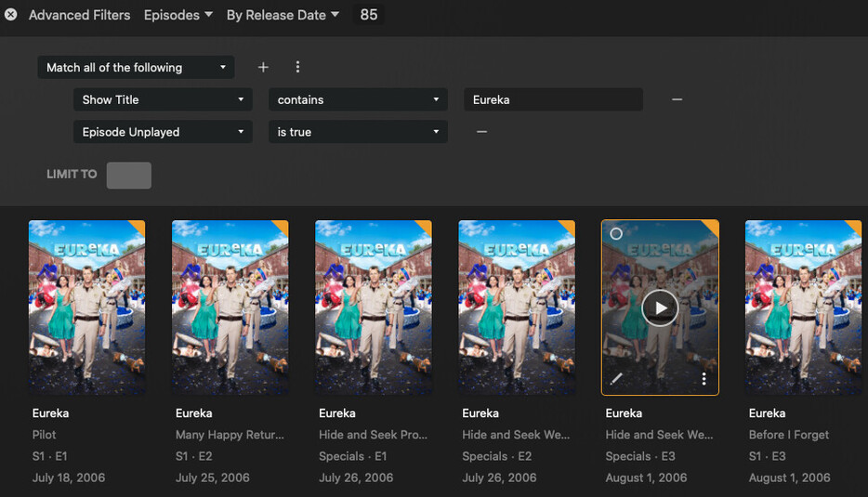Play the Specials E3 episode
The image size is (868, 497).
tap(660, 307)
